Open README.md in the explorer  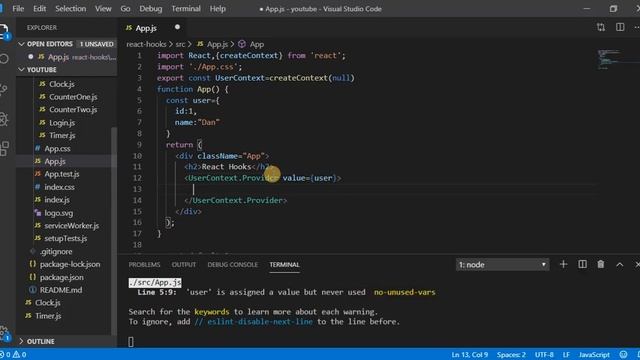coord(60,290)
